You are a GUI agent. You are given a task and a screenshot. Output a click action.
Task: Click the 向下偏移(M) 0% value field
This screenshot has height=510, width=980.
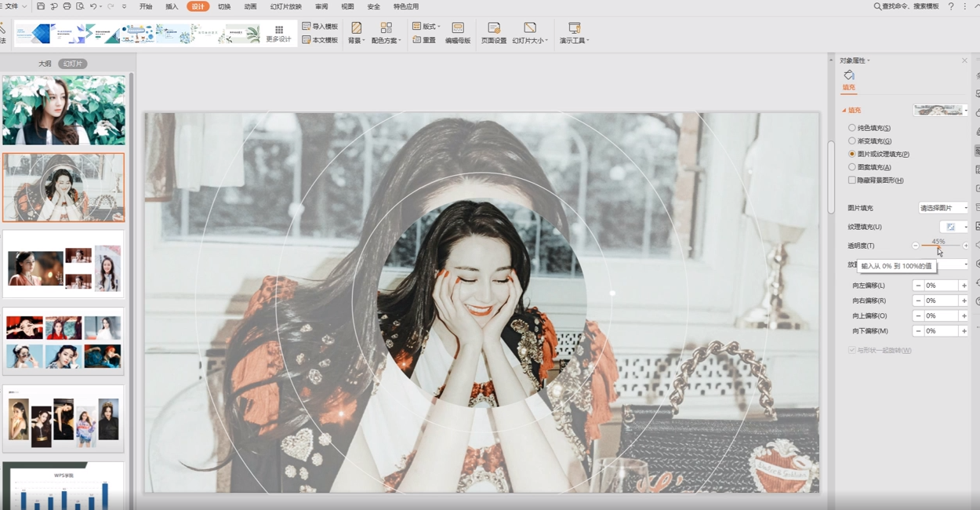(942, 331)
